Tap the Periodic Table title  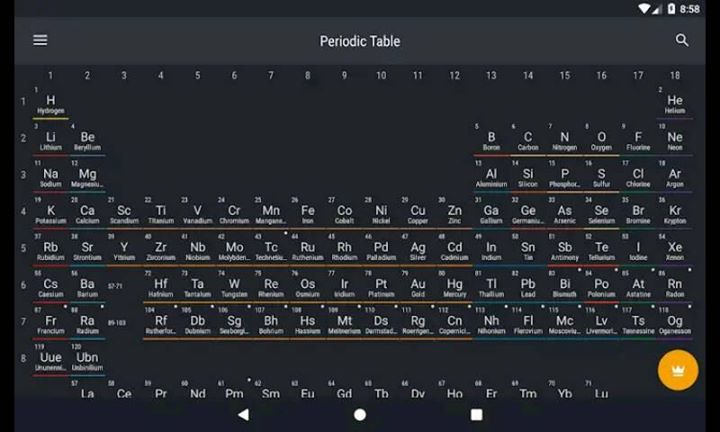360,41
